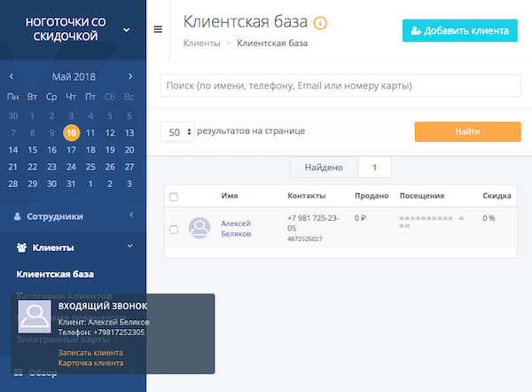The width and height of the screenshot is (532, 392).
Task: Open Алексей Беляков client name link
Action: click(236, 229)
